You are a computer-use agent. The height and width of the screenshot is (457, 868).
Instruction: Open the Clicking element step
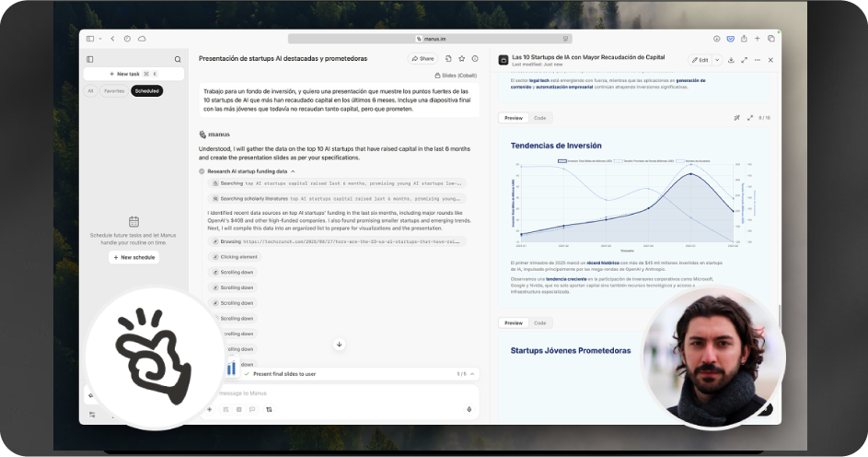pos(235,257)
